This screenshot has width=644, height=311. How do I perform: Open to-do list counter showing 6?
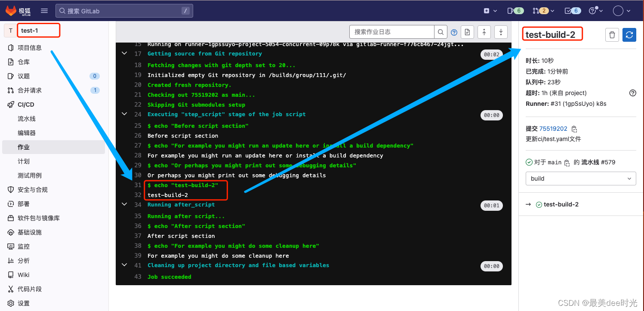(573, 11)
